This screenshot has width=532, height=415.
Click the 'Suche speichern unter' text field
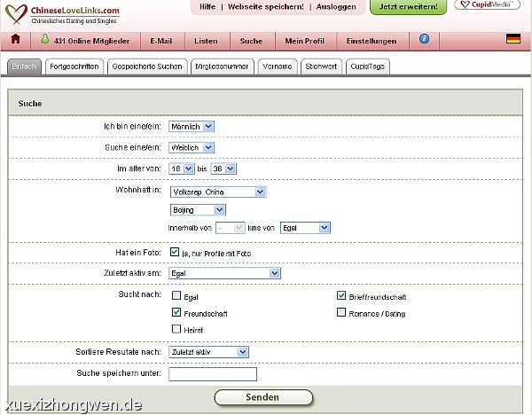[x=212, y=374]
